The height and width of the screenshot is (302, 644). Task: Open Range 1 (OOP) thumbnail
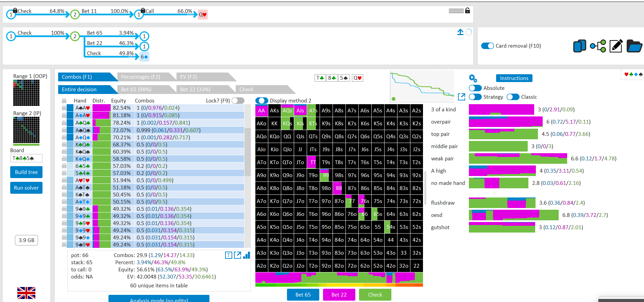pos(26,93)
